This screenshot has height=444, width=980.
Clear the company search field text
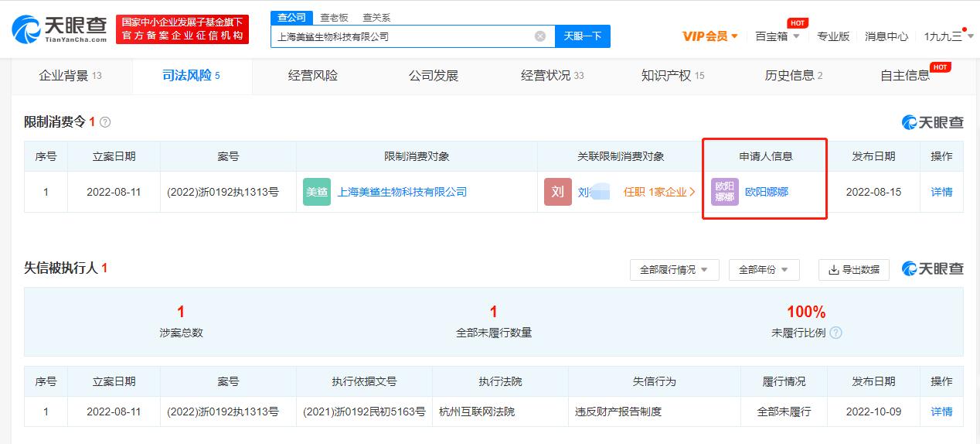(x=540, y=36)
